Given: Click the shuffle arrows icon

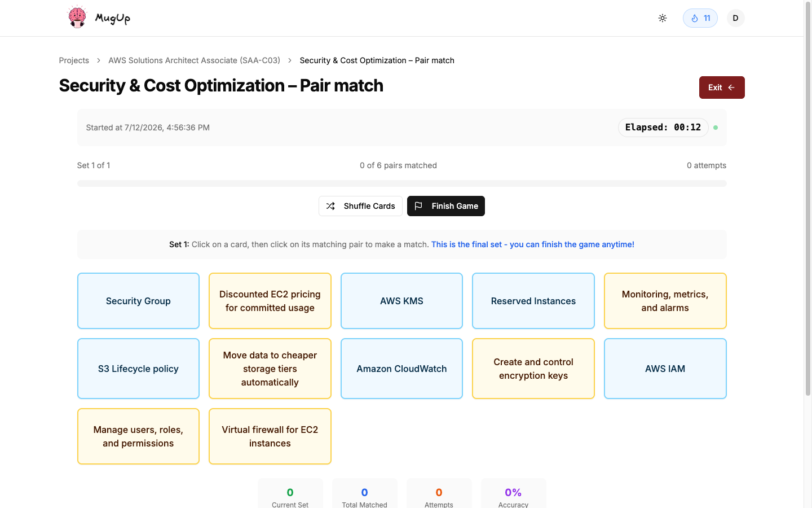Looking at the screenshot, I should point(330,206).
